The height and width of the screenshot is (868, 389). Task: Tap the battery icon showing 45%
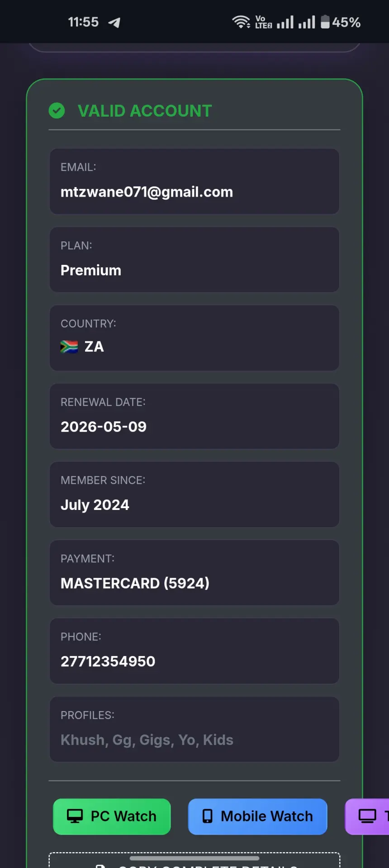(x=325, y=22)
